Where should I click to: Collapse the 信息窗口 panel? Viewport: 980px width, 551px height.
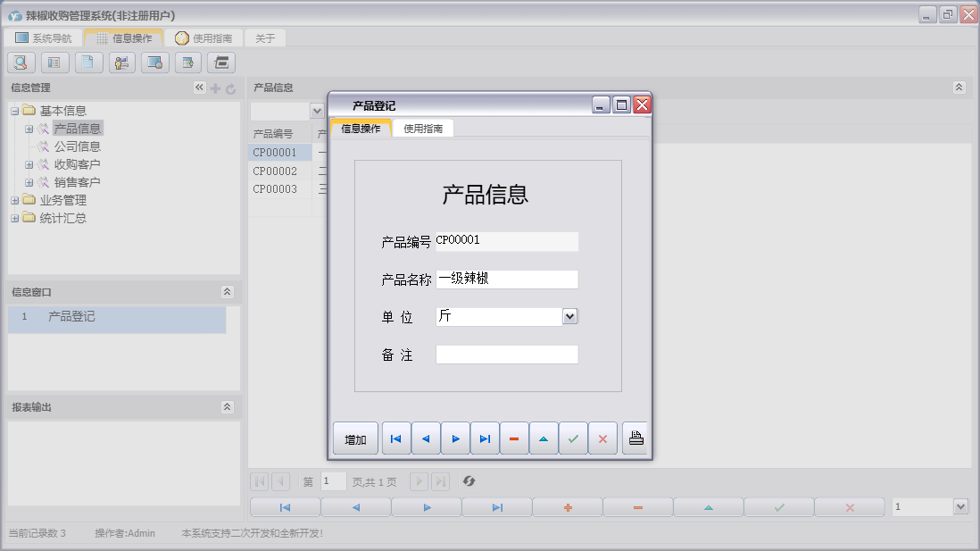coord(228,292)
